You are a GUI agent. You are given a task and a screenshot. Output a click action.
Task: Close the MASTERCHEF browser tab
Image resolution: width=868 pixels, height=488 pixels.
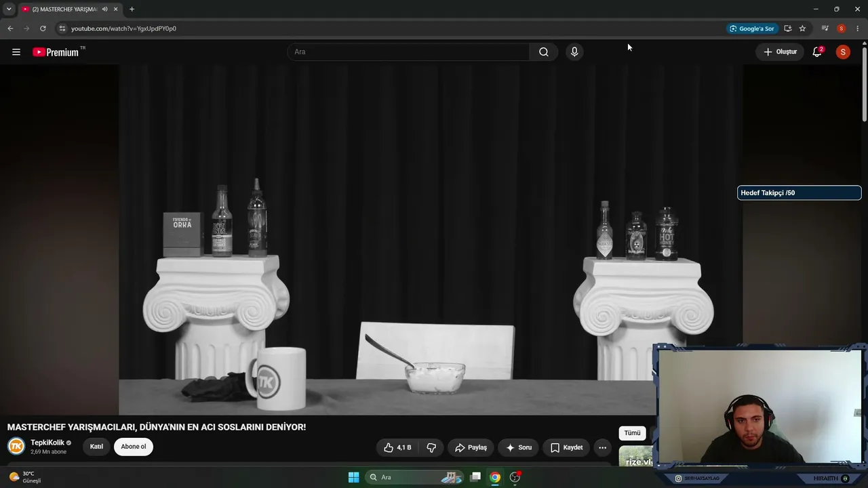coord(116,9)
